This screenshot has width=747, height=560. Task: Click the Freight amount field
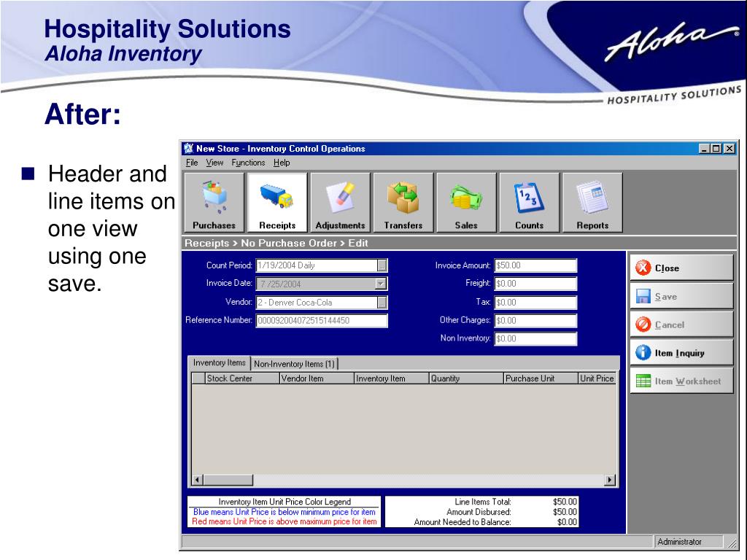tap(535, 284)
